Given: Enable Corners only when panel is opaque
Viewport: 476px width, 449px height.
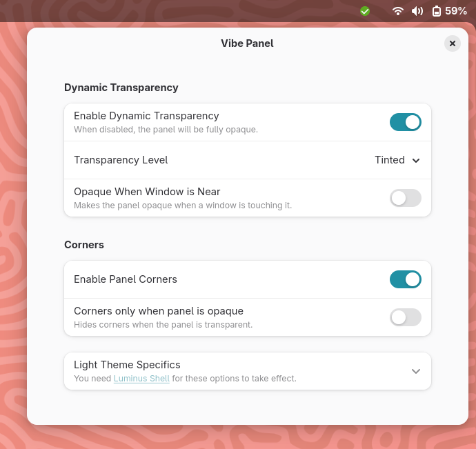Looking at the screenshot, I should (x=405, y=317).
